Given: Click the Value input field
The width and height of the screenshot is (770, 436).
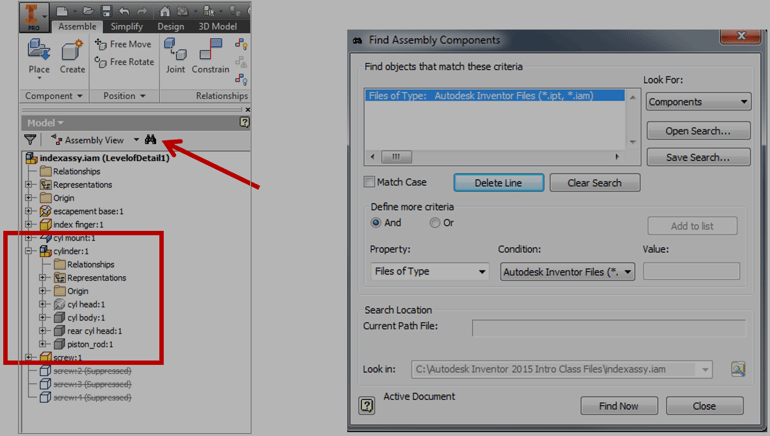Looking at the screenshot, I should (691, 271).
